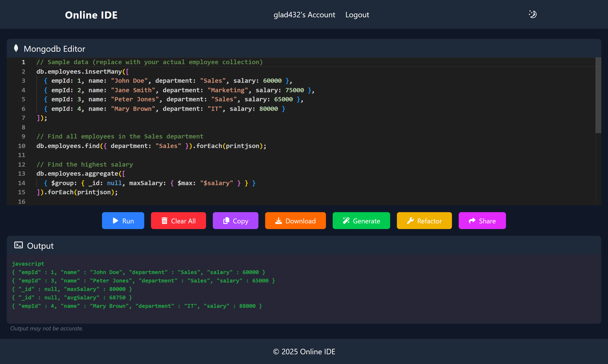
Task: Click the "javascript" label in output
Action: point(28,264)
